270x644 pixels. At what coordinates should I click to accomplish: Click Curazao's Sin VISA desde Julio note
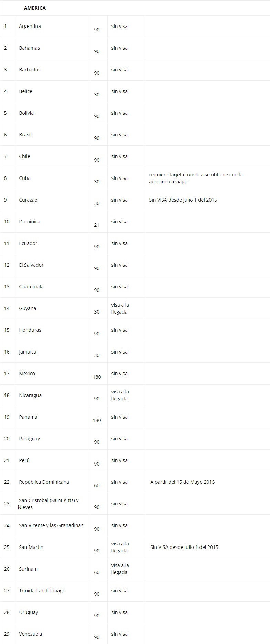(183, 200)
